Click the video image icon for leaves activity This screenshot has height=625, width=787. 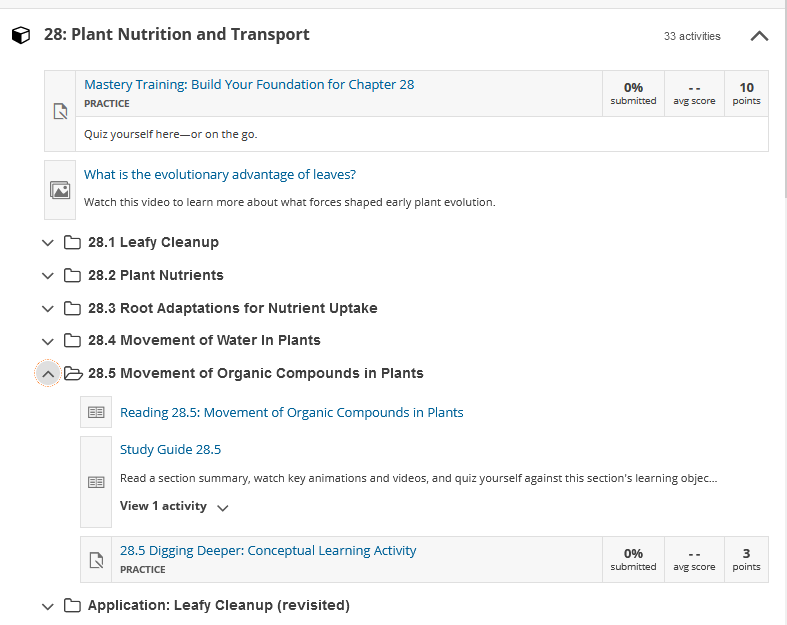pyautogui.click(x=60, y=190)
